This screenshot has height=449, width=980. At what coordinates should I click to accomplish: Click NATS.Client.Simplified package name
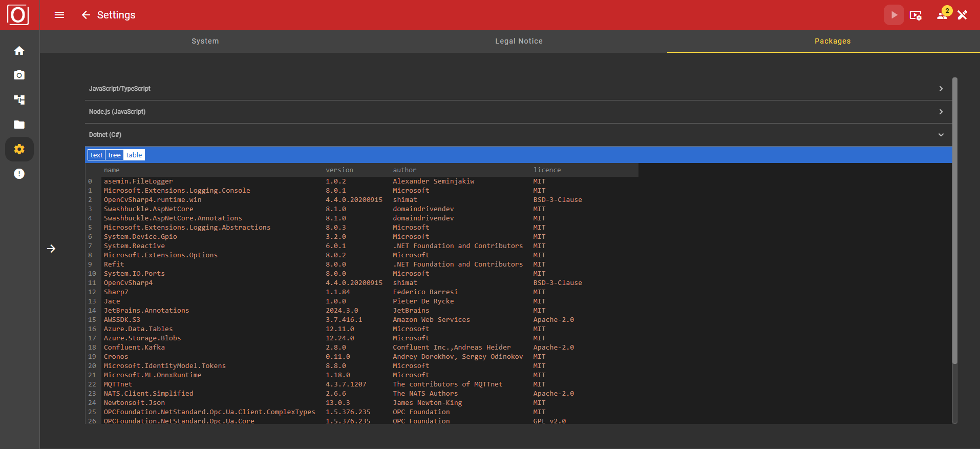[148, 394]
